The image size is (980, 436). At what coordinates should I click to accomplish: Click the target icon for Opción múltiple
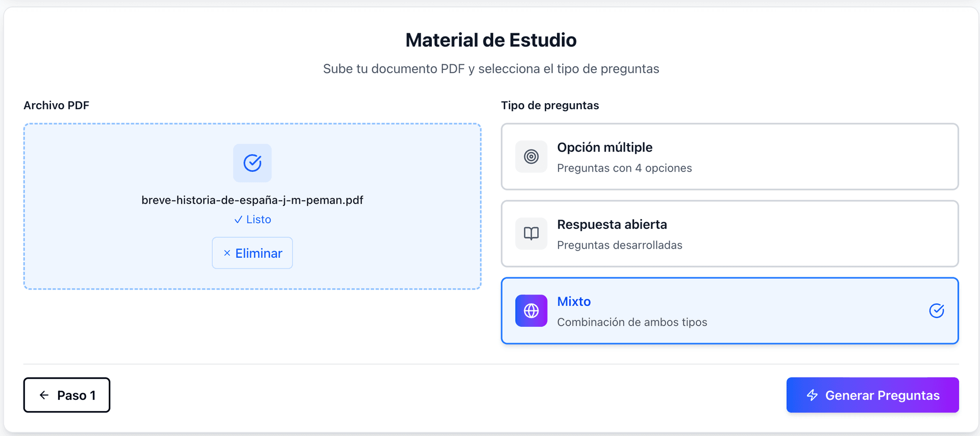coord(531,157)
